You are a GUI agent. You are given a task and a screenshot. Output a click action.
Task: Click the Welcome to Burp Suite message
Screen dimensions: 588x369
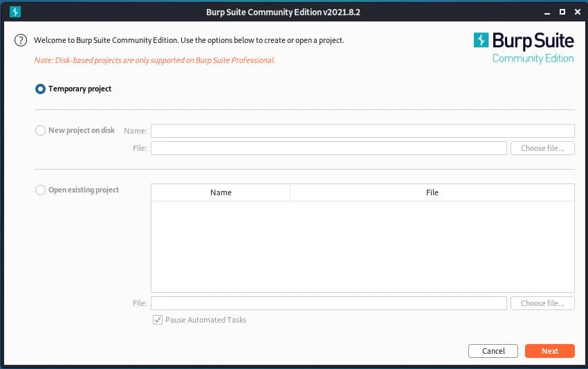click(189, 40)
